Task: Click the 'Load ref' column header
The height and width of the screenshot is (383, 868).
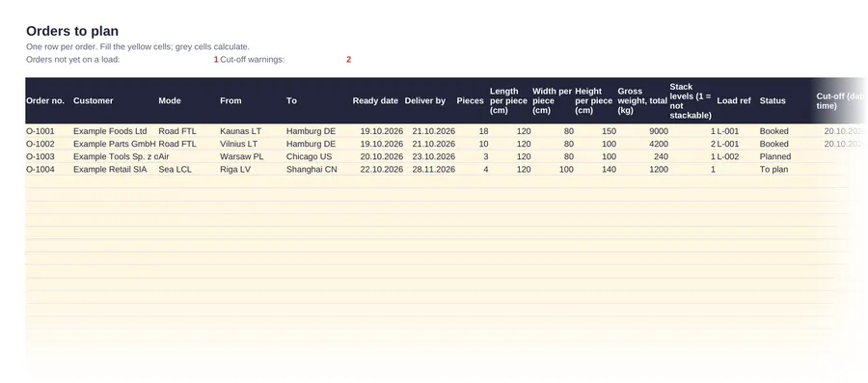Action: [734, 100]
